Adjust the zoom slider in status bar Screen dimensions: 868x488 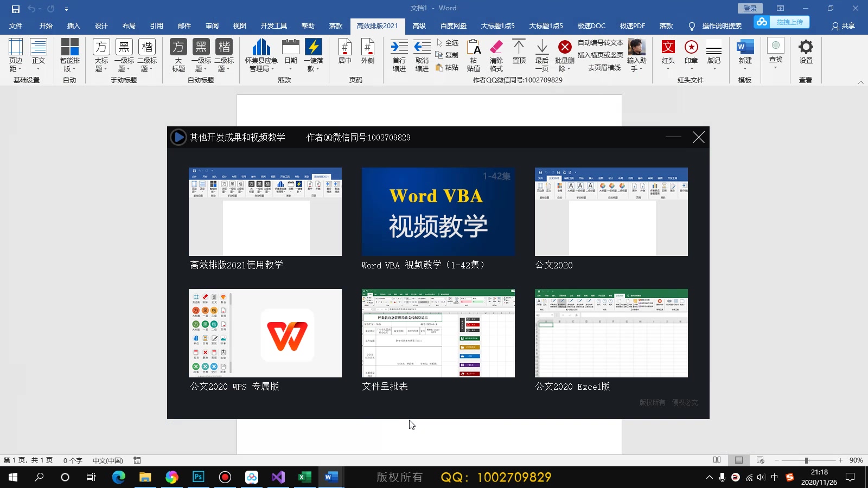pos(807,460)
